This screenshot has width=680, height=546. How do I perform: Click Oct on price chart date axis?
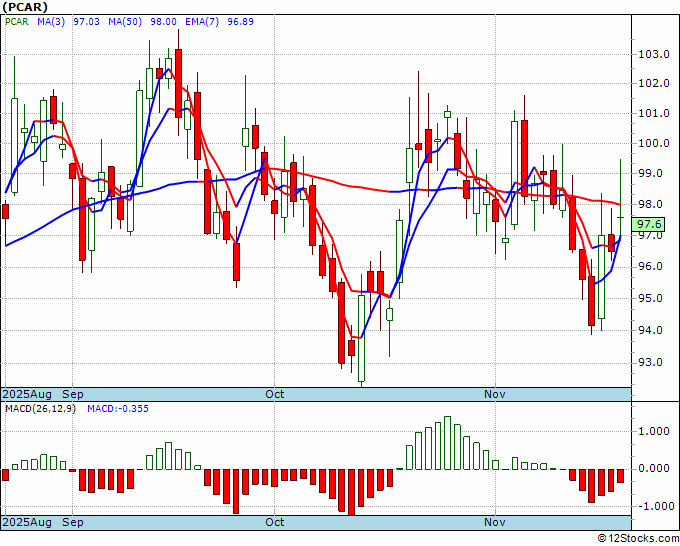pyautogui.click(x=275, y=394)
